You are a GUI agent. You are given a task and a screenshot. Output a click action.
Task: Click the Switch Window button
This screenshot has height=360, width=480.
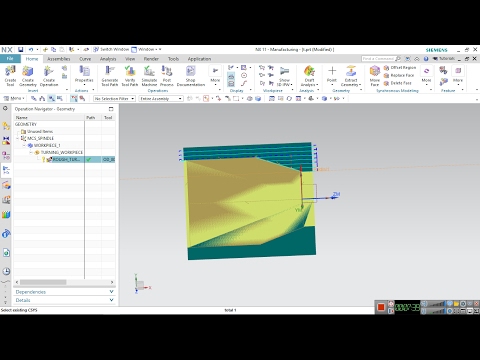111,49
